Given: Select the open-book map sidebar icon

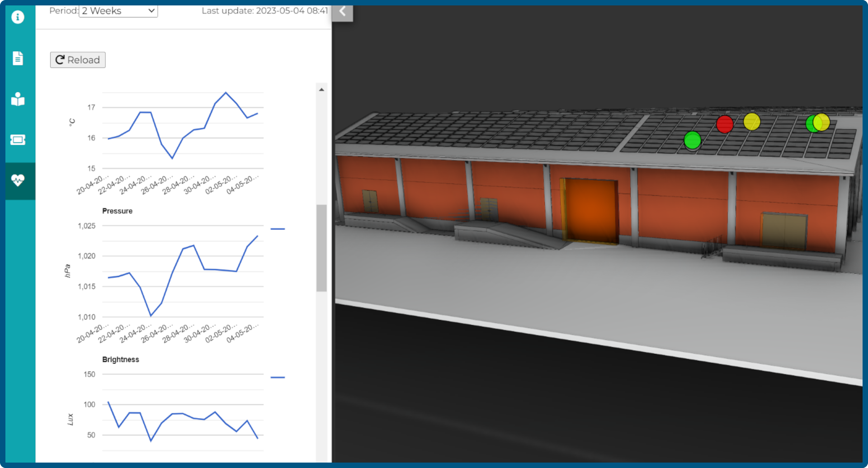Looking at the screenshot, I should pyautogui.click(x=18, y=99).
